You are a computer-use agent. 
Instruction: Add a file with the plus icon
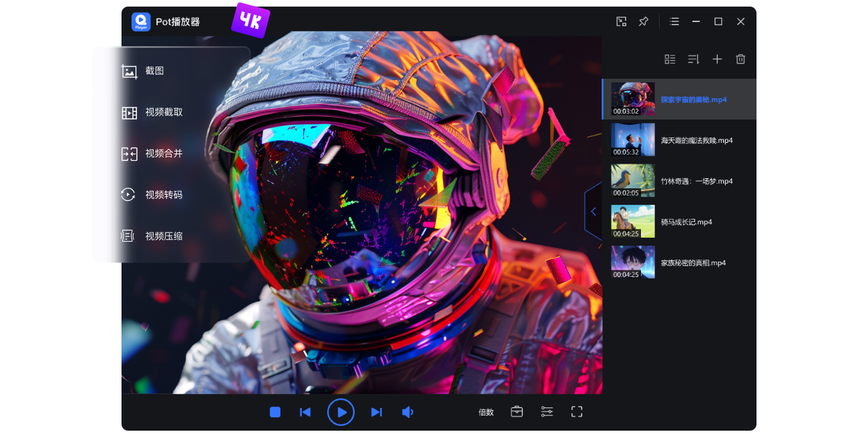tap(717, 59)
